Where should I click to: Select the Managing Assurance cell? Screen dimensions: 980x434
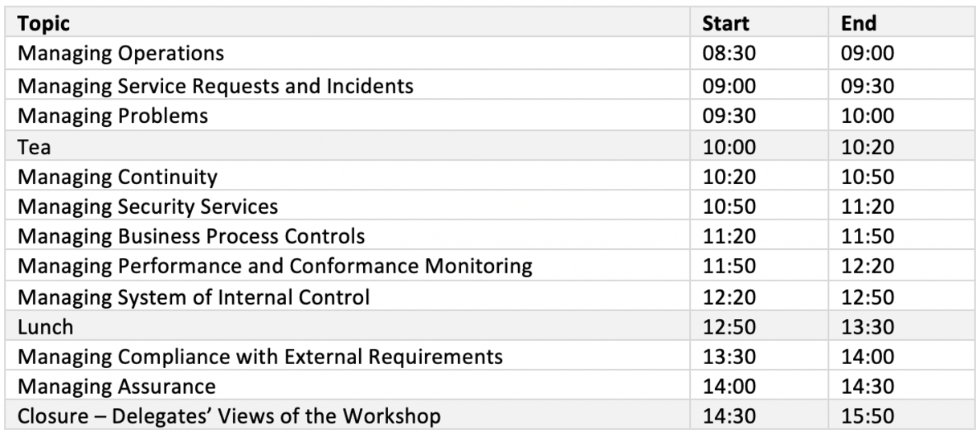(116, 387)
